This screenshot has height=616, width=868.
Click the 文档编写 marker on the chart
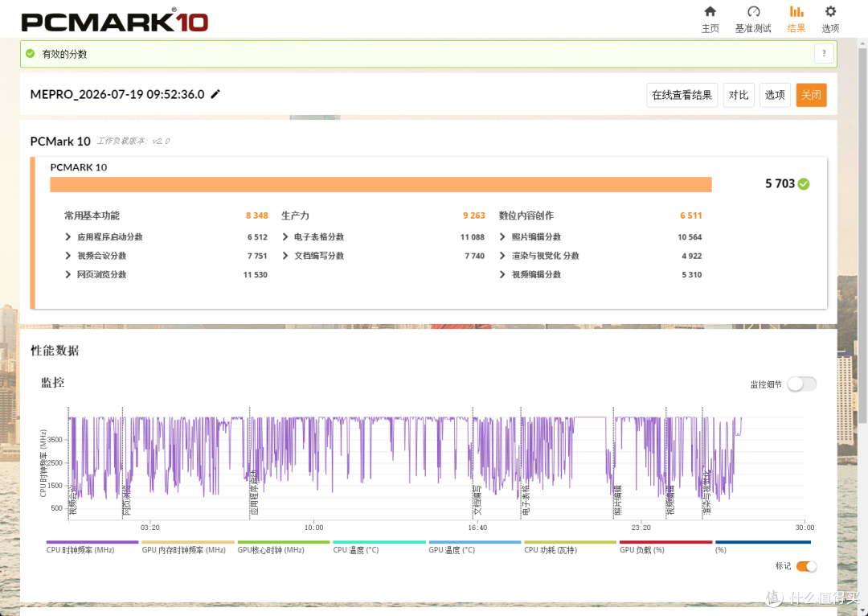pyautogui.click(x=477, y=499)
